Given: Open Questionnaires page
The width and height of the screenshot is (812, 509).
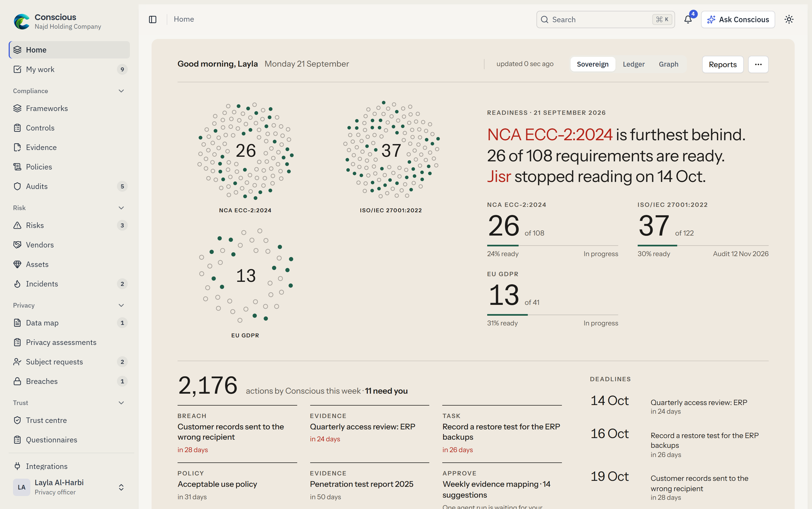Looking at the screenshot, I should pos(69,440).
